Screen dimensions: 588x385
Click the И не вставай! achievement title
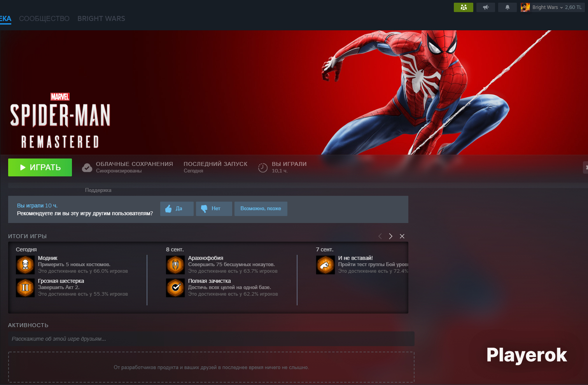[355, 258]
